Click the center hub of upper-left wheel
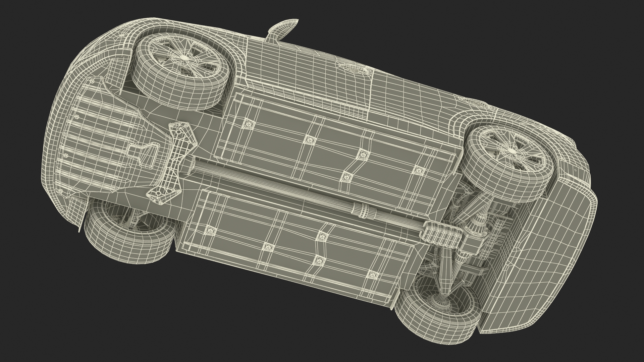Screen dimensions: 644x362 tap(185, 58)
